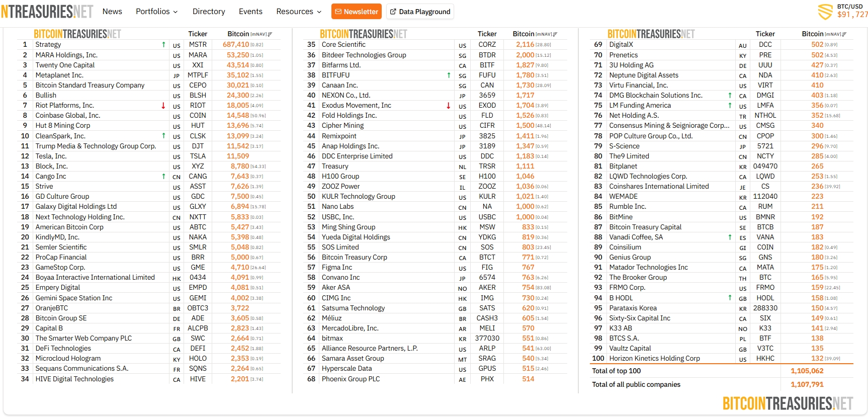Click the green up arrow beside Cango Inc
Image resolution: width=868 pixels, height=417 pixels.
(x=163, y=177)
